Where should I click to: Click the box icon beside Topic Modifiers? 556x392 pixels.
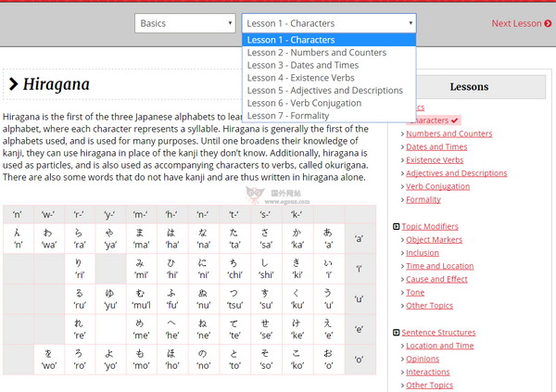[x=397, y=226]
